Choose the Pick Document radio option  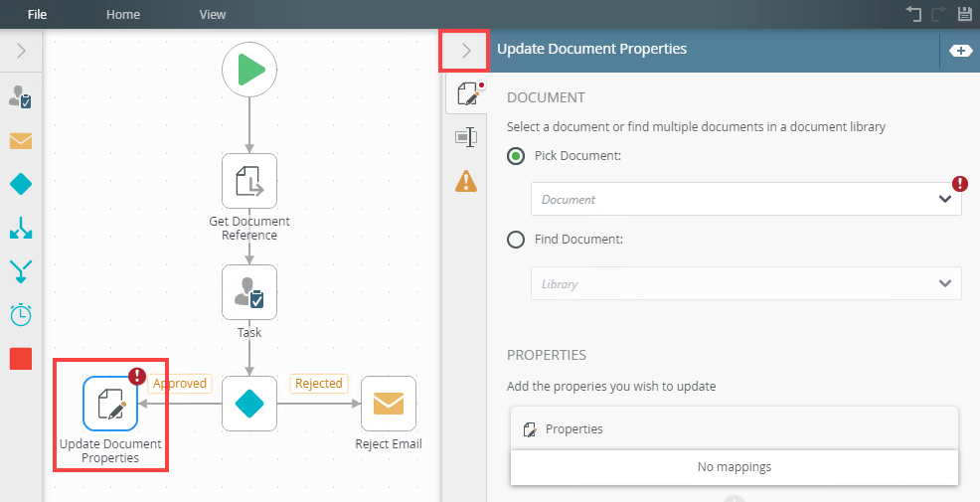[x=516, y=156]
